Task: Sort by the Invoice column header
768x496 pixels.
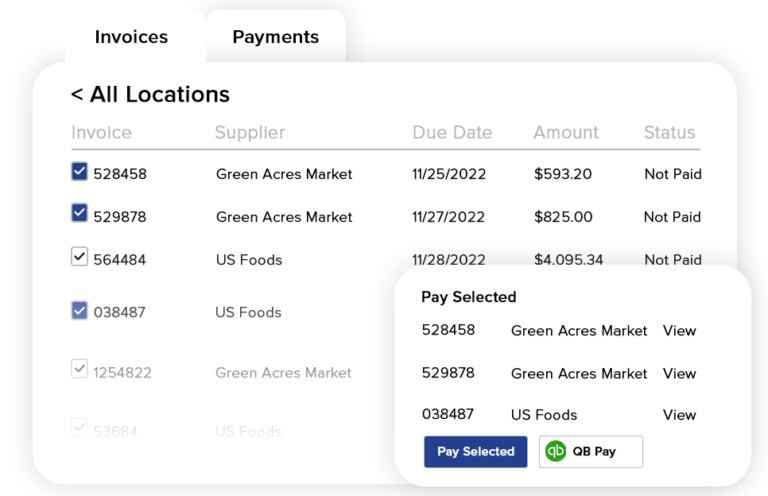Action: pyautogui.click(x=101, y=132)
